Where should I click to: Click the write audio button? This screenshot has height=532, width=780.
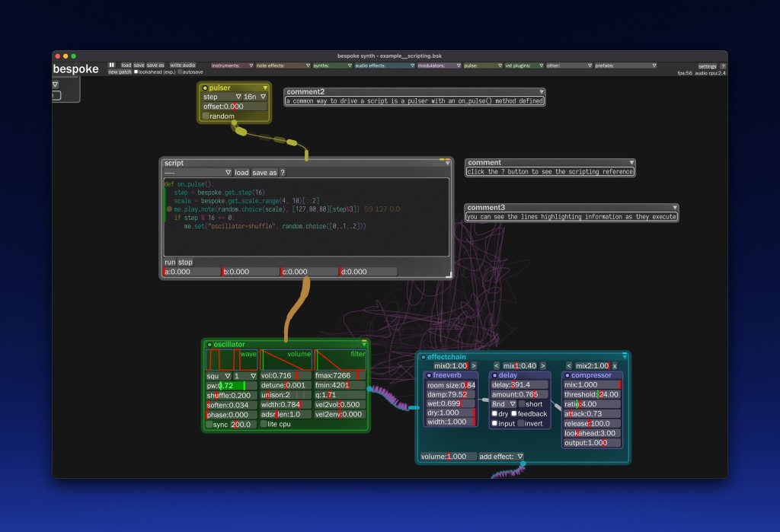click(x=183, y=65)
